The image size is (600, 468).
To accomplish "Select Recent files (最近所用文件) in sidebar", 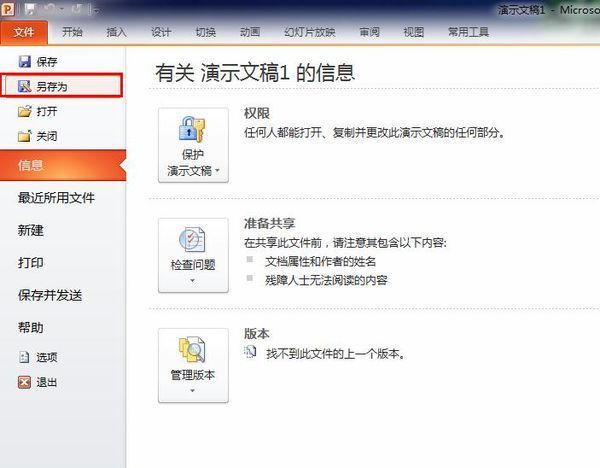I will coord(56,198).
